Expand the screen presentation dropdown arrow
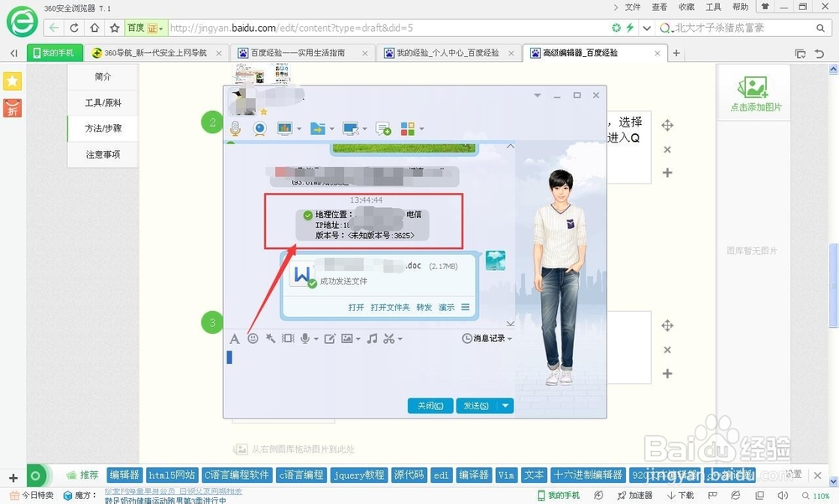The height and width of the screenshot is (504, 839). 300,129
